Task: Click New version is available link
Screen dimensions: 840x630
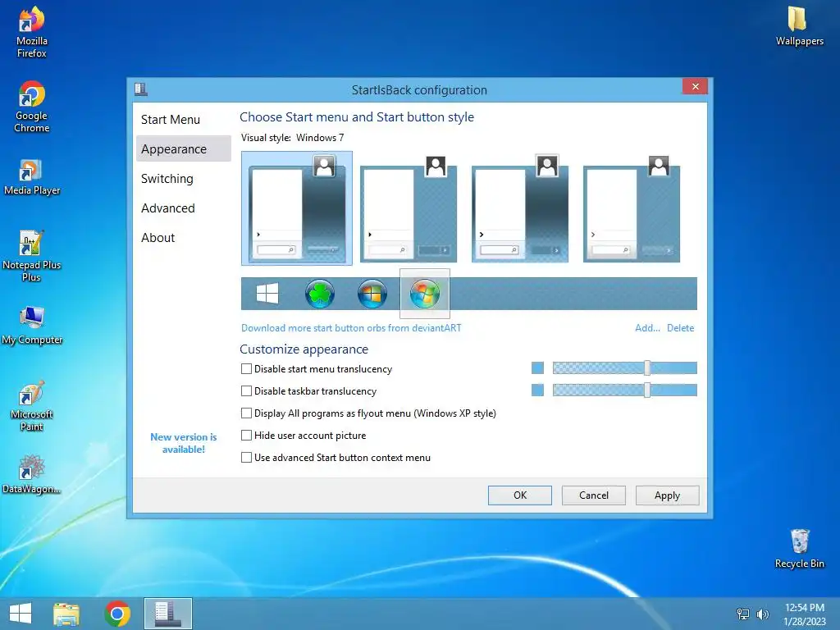Action: point(183,443)
